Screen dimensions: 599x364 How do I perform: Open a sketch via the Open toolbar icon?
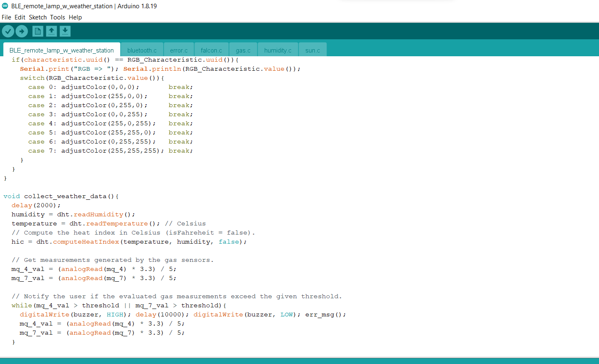(x=51, y=31)
